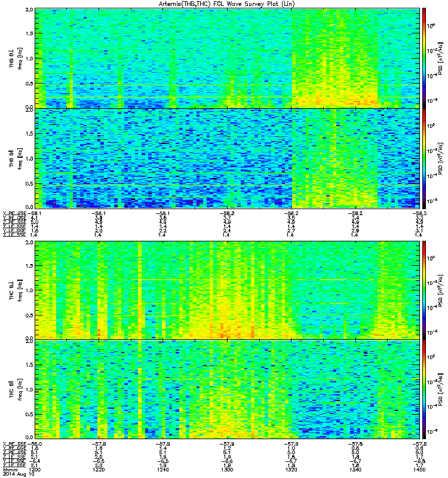Click the 'THB B⊥ freq [Hz]' axis label
Viewport: 448px width, 478px height.
(16, 58)
